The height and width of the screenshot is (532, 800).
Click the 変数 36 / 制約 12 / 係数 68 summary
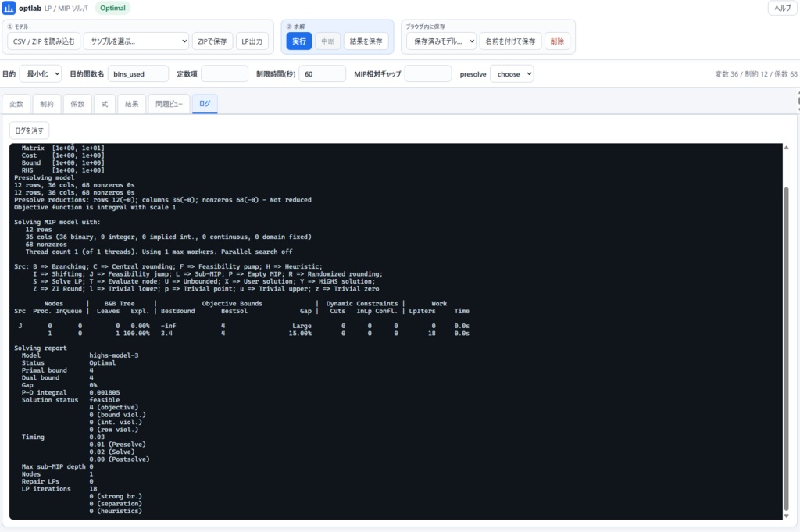point(755,74)
